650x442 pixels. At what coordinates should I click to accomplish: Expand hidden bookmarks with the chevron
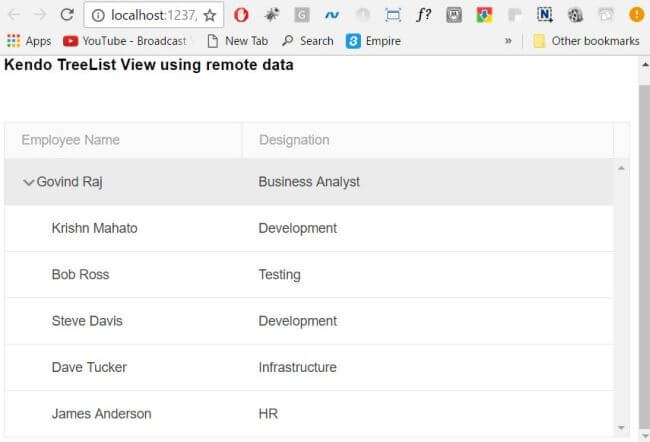point(508,41)
